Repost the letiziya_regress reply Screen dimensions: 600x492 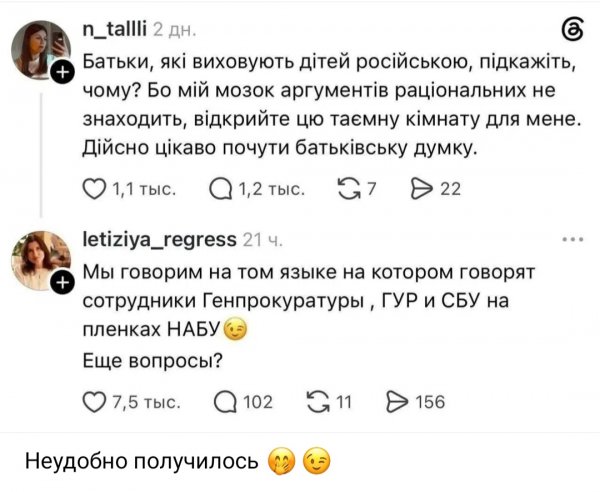point(318,402)
